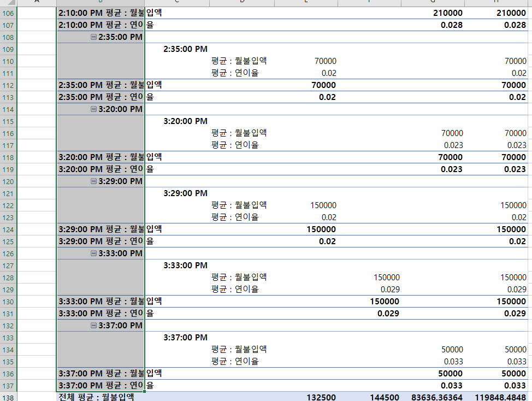Screen dimensions: 532x401
Task: Select the 전체 평균 : 월불입액 total label
Action: [x=96, y=397]
